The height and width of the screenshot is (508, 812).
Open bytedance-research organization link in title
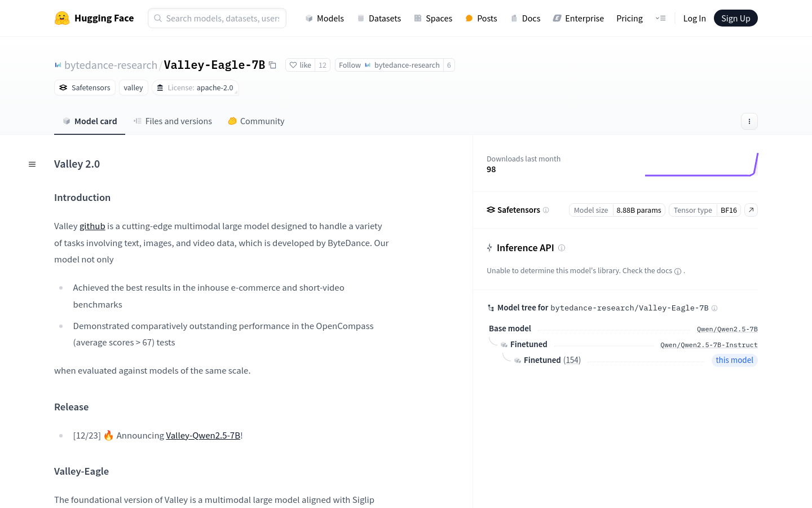click(111, 65)
